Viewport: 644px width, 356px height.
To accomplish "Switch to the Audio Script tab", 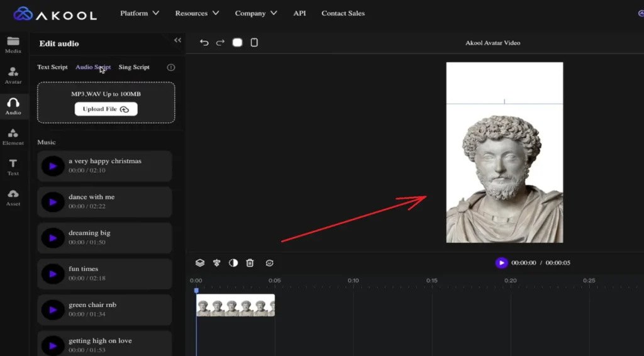I will pyautogui.click(x=93, y=67).
